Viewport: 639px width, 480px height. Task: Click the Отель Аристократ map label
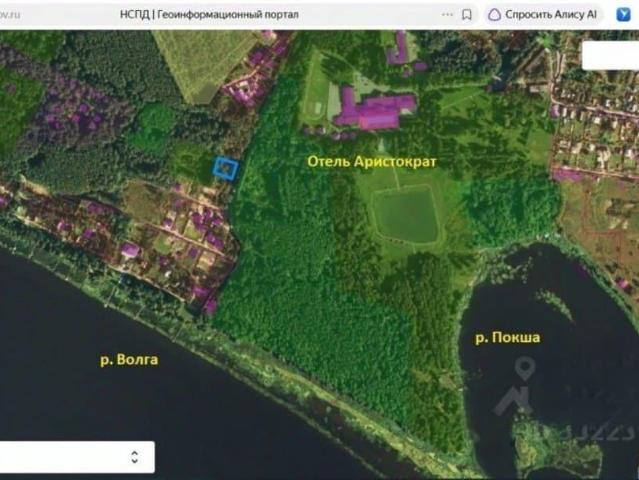[372, 161]
